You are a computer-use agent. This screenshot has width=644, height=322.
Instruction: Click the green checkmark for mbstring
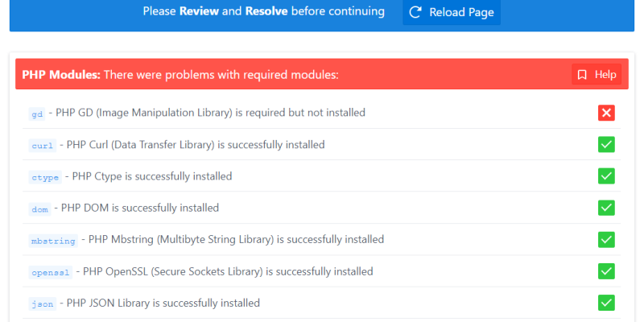[606, 239]
